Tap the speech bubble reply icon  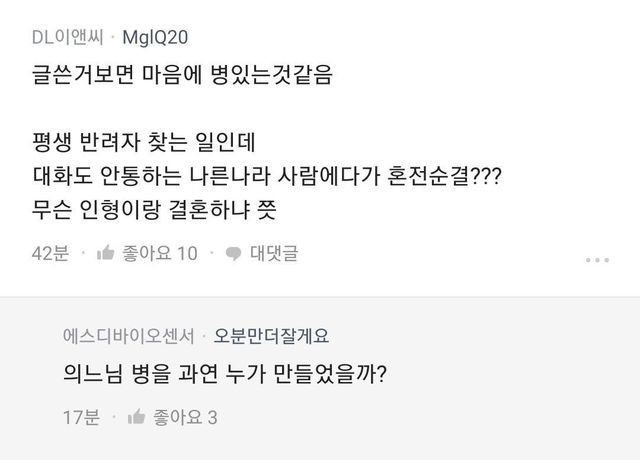pyautogui.click(x=233, y=254)
